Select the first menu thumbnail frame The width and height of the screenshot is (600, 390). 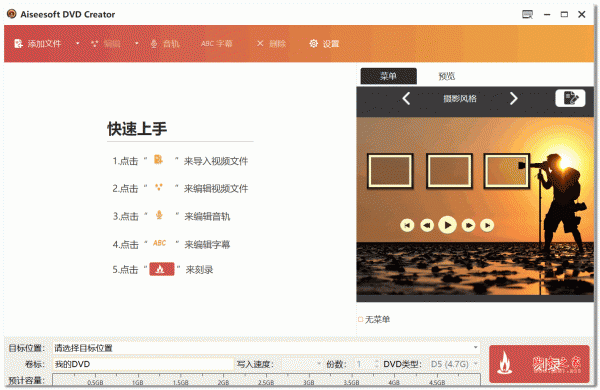pos(390,171)
